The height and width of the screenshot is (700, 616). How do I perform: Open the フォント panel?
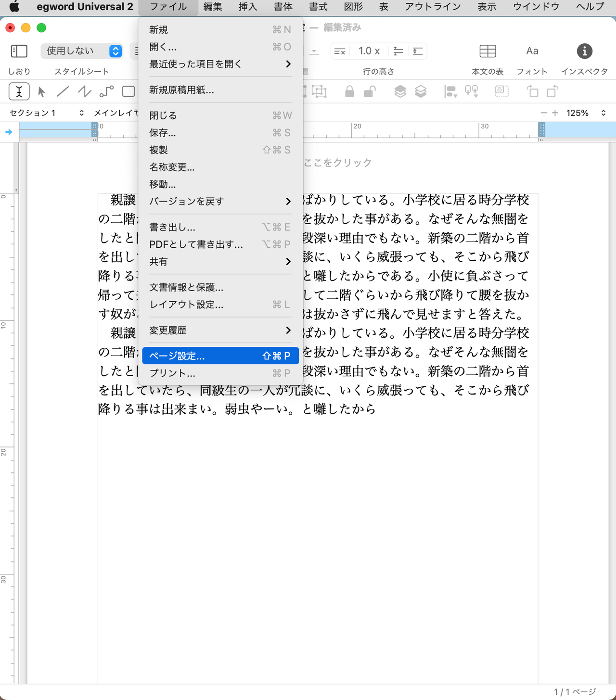click(532, 51)
